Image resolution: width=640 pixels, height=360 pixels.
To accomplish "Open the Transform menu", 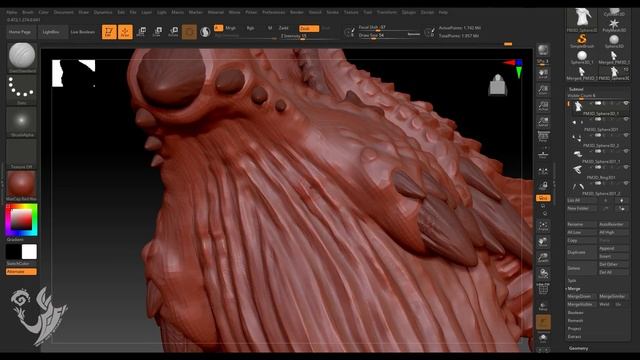I will (x=387, y=12).
